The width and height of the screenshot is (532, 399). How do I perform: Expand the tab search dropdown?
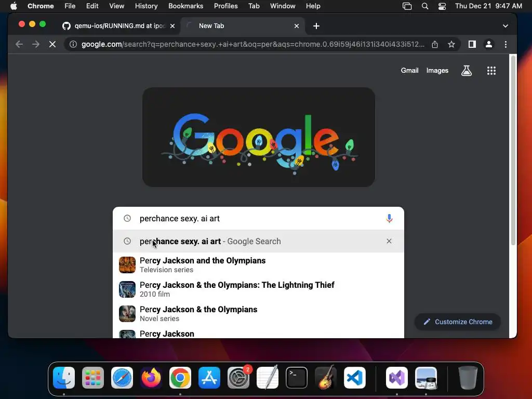tap(505, 26)
